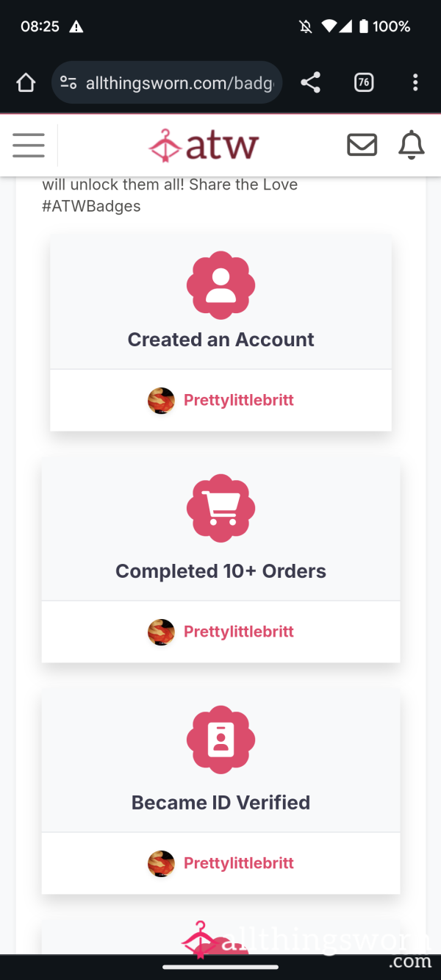Tap the Created an Account badge icon
The width and height of the screenshot is (441, 980).
point(220,285)
